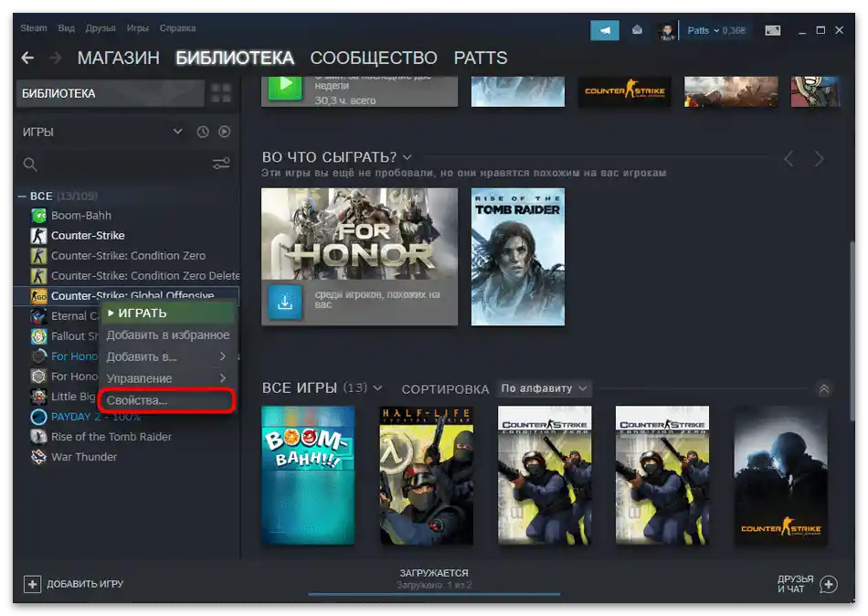Go to the МАГАЗИН tab
This screenshot has height=616, width=868.
coord(119,58)
